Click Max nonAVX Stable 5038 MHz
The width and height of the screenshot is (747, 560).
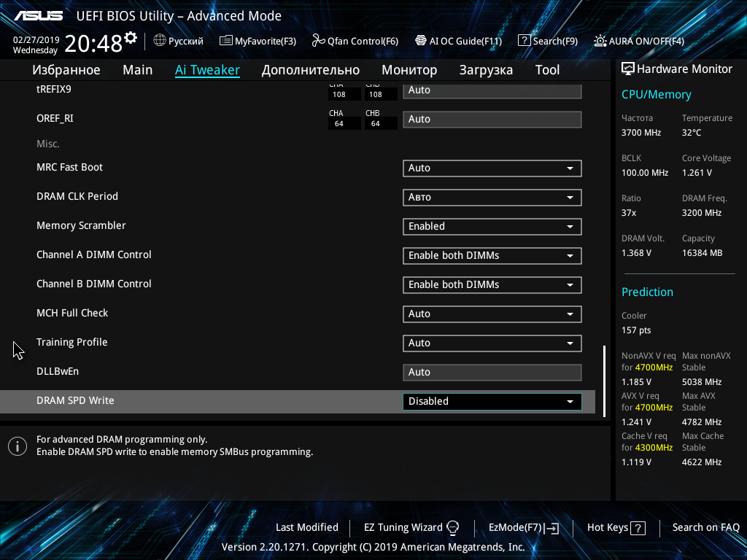pyautogui.click(x=702, y=382)
